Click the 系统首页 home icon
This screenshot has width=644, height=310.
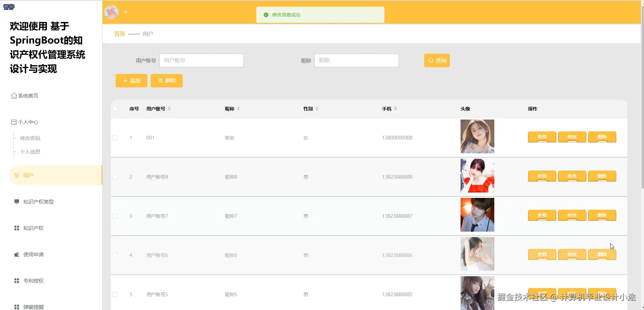click(14, 96)
